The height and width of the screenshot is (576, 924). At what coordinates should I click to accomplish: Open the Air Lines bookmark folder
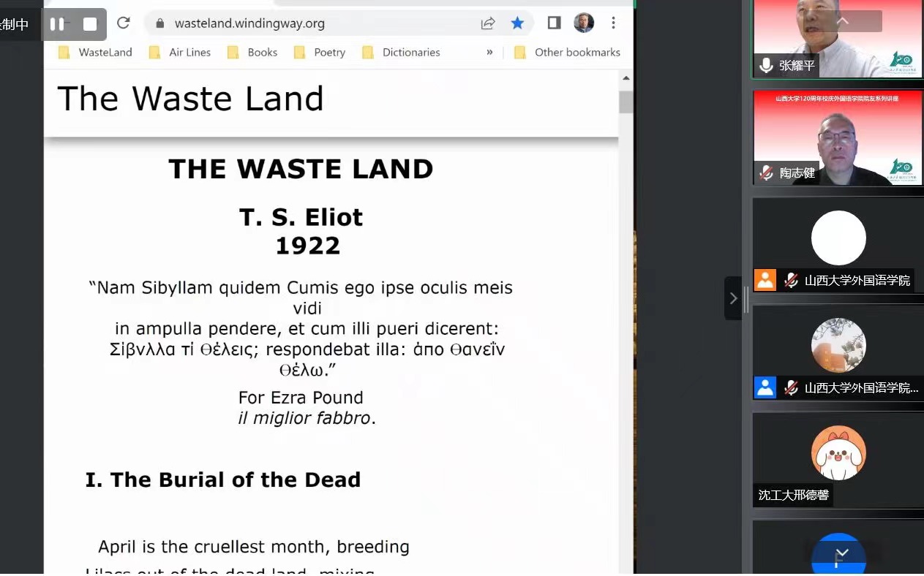[x=180, y=53]
